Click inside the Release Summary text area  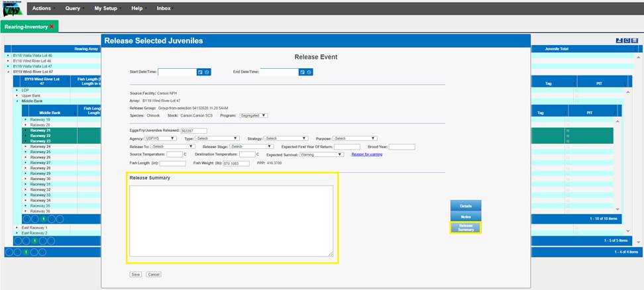click(x=231, y=220)
